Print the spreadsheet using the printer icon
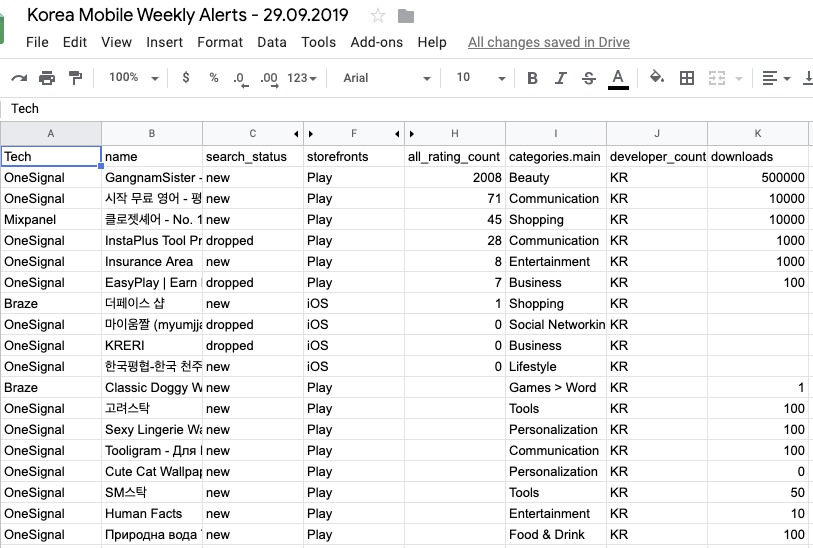 point(47,78)
